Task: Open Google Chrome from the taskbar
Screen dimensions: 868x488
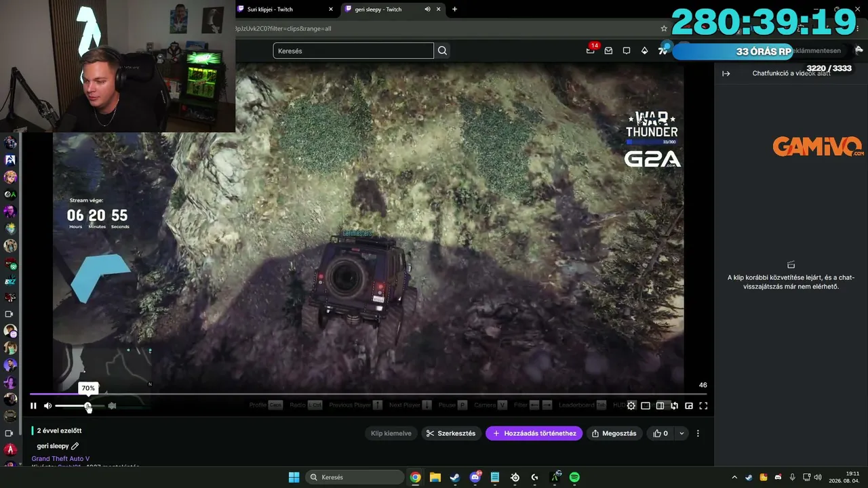Action: 415,477
